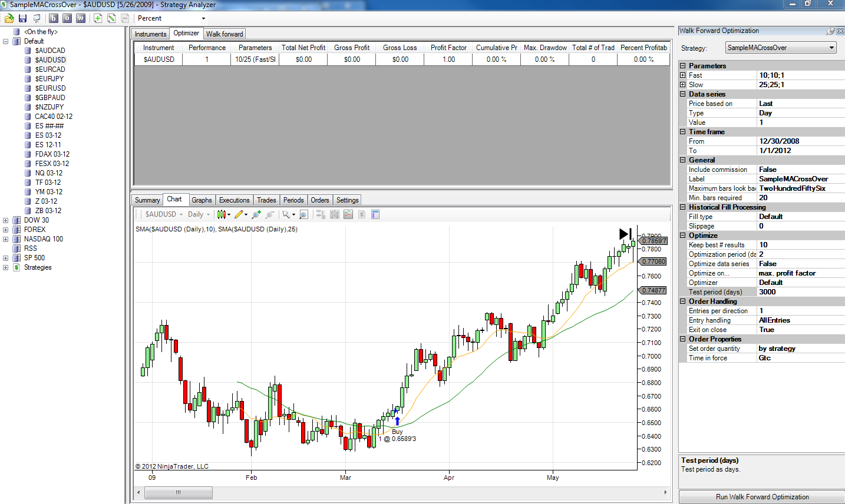Collapse the Default instrument list
This screenshot has height=504, width=845.
pos(6,41)
